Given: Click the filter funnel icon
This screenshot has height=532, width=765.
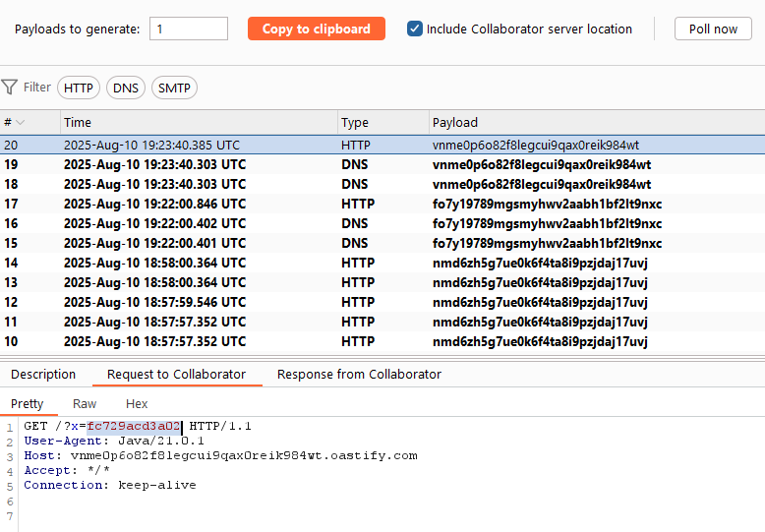Looking at the screenshot, I should pyautogui.click(x=10, y=88).
